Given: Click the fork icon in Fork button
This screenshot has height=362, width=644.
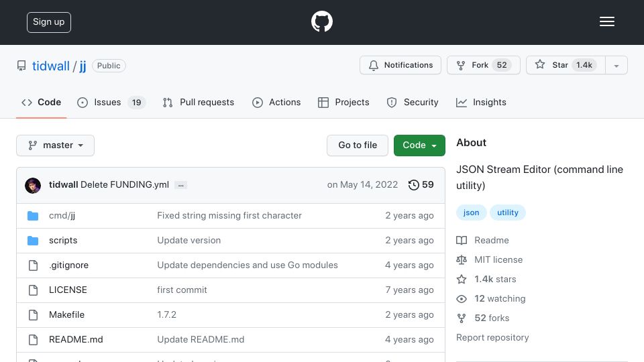Looking at the screenshot, I should [461, 65].
